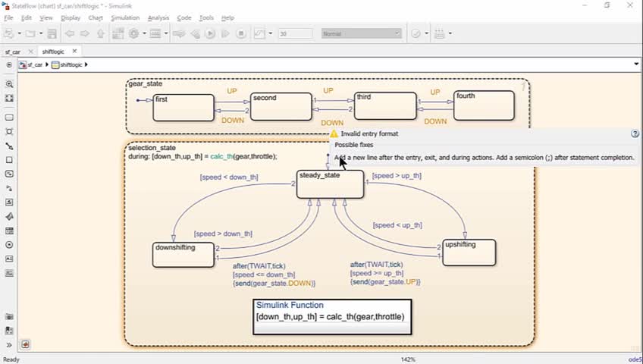Select the State palette tool
Viewport: 643px width, 364px height.
[9, 118]
